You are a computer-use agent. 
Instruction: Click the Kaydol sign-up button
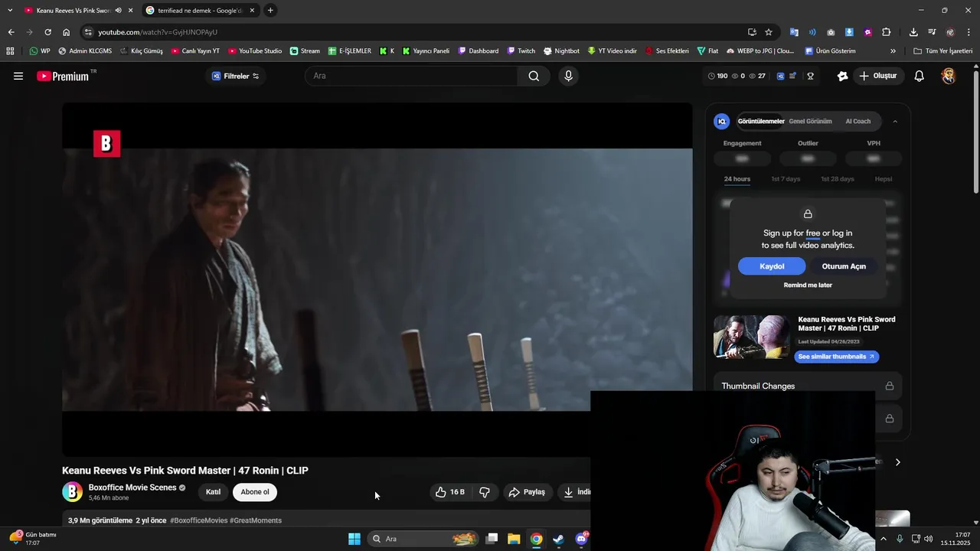(772, 266)
